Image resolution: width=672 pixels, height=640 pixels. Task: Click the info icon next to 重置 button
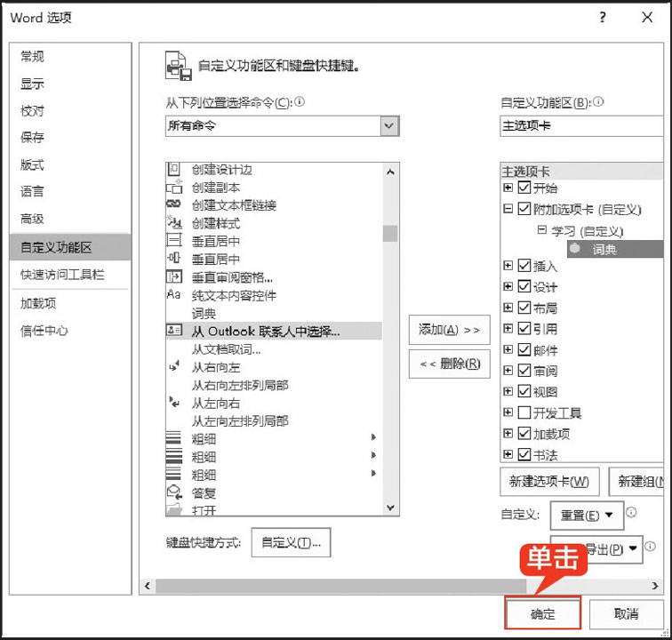pos(631,512)
